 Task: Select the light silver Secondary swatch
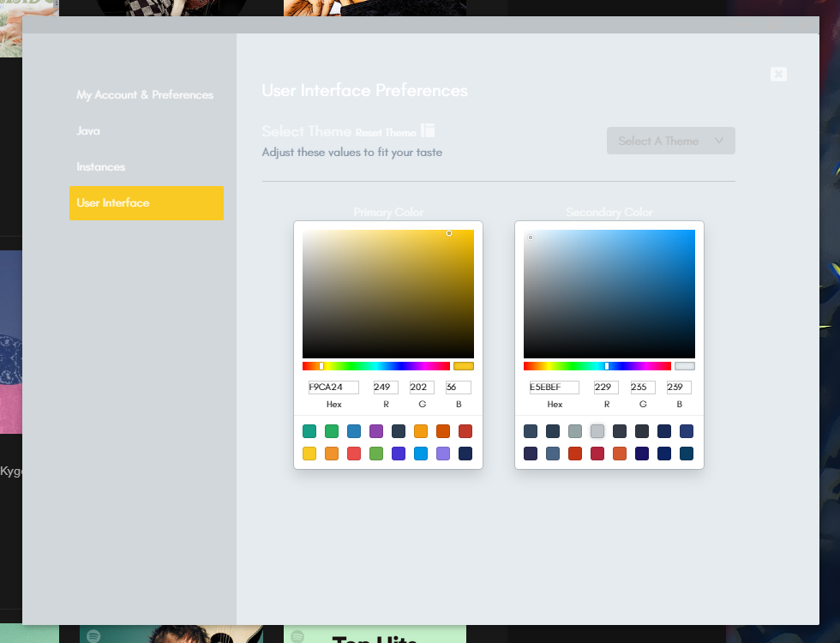tap(597, 430)
